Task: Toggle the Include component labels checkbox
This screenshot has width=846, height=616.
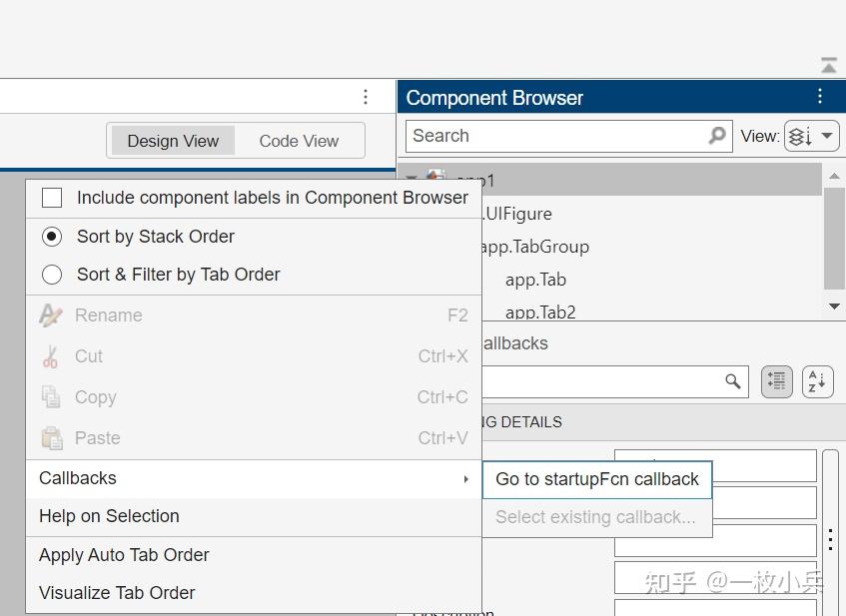Action: click(52, 198)
